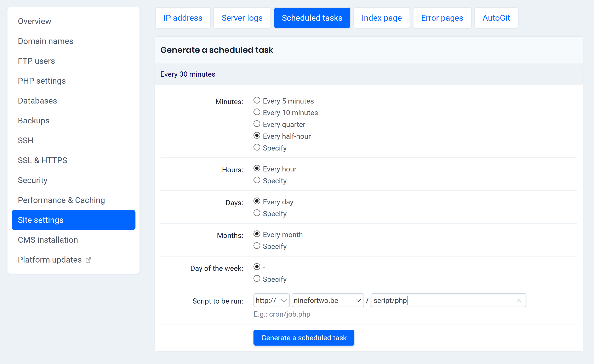Viewport: 594px width, 364px height.
Task: Switch to the Server logs tab
Action: [x=242, y=18]
